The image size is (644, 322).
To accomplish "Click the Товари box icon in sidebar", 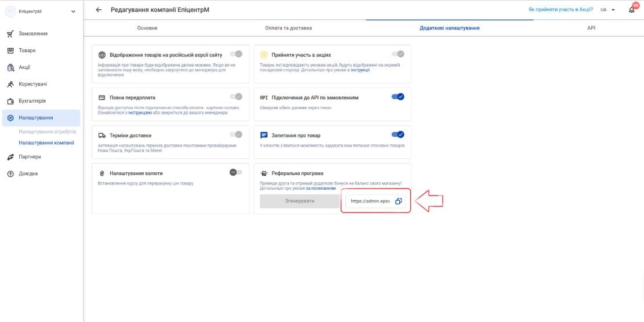I will coord(10,50).
